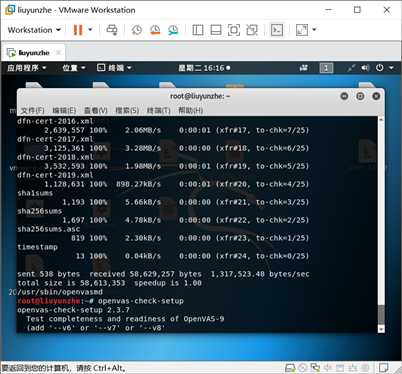The height and width of the screenshot is (374, 402).
Task: Click the 'Test completeness and readiness' line
Action: click(x=125, y=319)
